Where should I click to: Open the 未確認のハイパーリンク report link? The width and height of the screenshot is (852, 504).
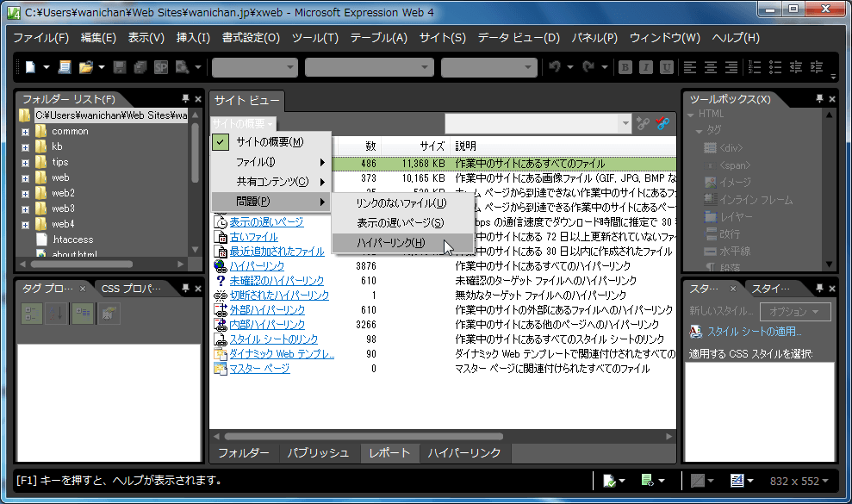pos(277,281)
